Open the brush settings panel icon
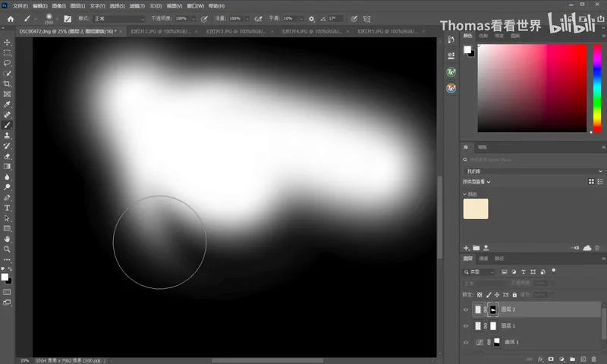Image resolution: width=607 pixels, height=364 pixels. (x=68, y=18)
